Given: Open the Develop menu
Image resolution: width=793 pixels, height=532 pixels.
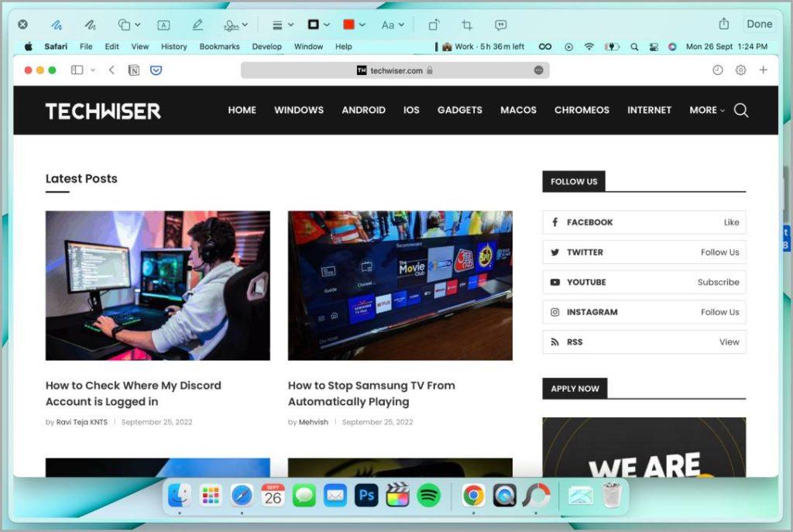Looking at the screenshot, I should point(267,46).
